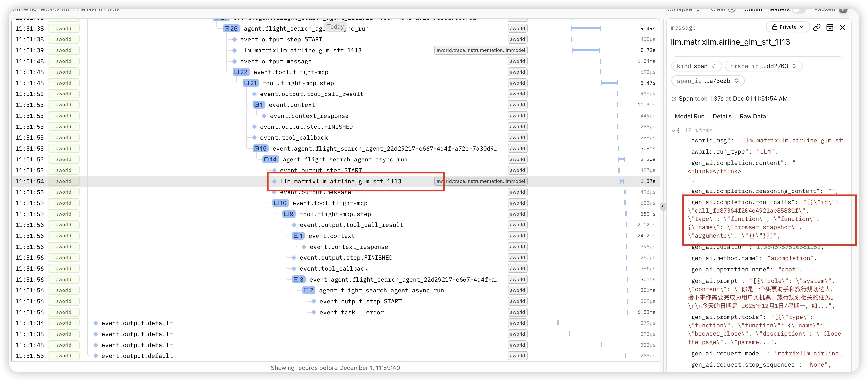Click the panel dock layout icon
868x381 pixels.
830,27
